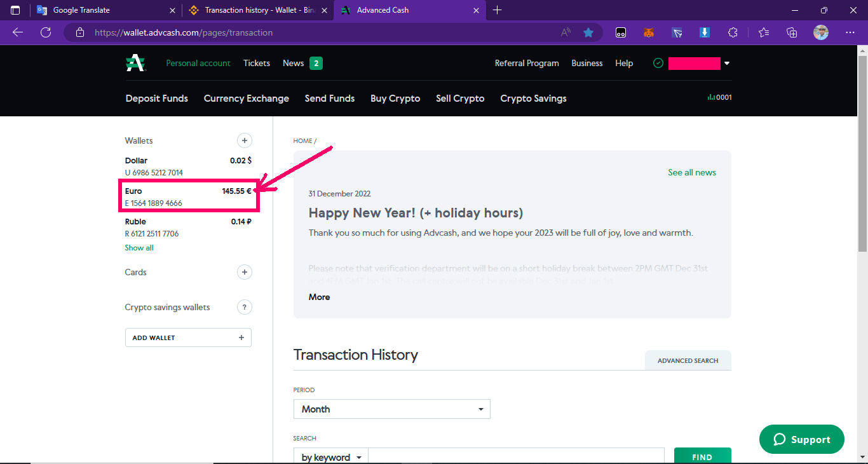Select Sell Crypto in navigation
The width and height of the screenshot is (868, 464).
[460, 99]
